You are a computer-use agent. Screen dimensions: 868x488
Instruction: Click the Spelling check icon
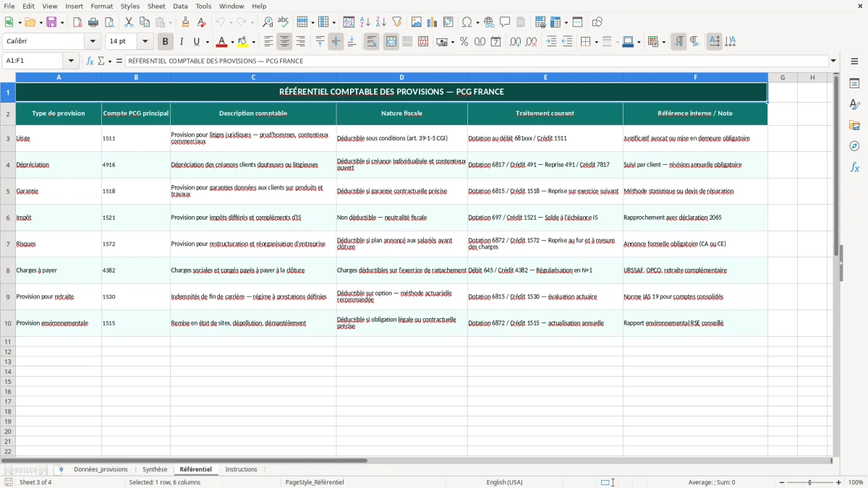284,22
